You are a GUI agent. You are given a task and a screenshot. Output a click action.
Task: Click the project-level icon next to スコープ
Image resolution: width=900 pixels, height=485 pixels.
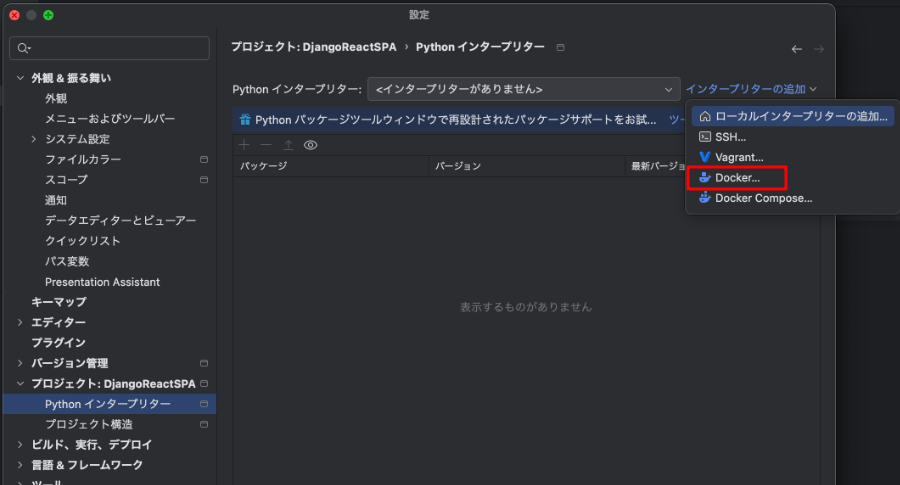tap(204, 180)
